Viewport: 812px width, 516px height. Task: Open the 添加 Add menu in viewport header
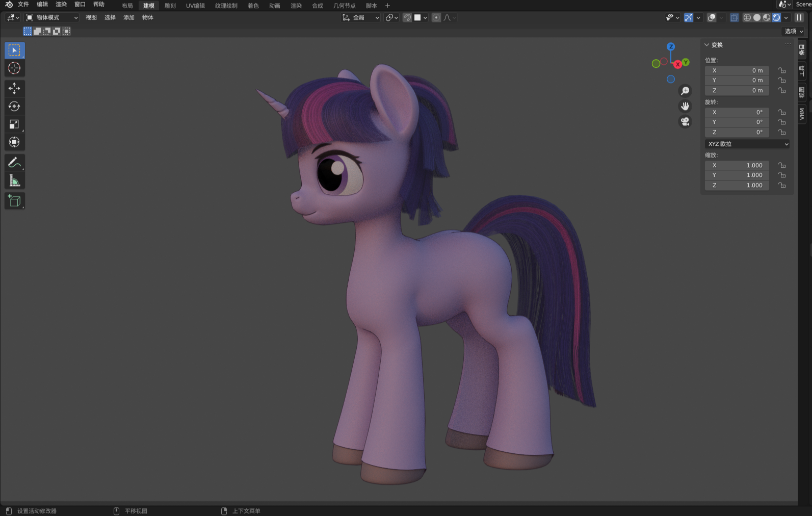(129, 17)
